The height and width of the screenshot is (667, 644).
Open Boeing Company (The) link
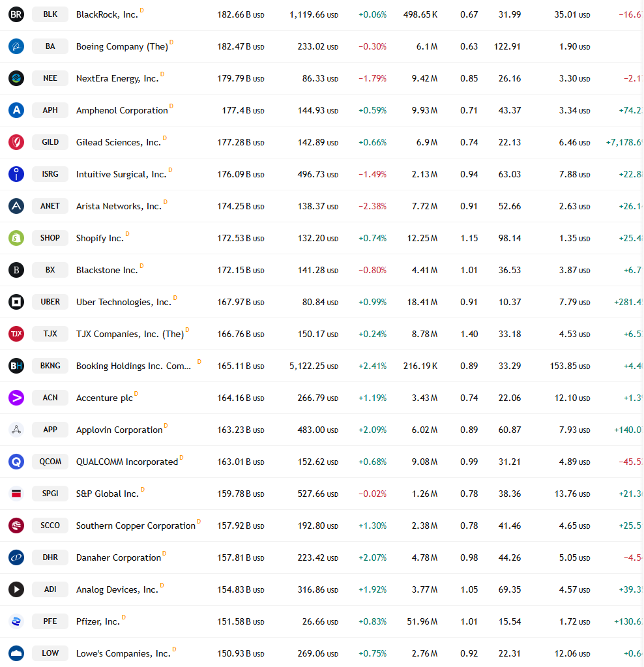pos(122,47)
